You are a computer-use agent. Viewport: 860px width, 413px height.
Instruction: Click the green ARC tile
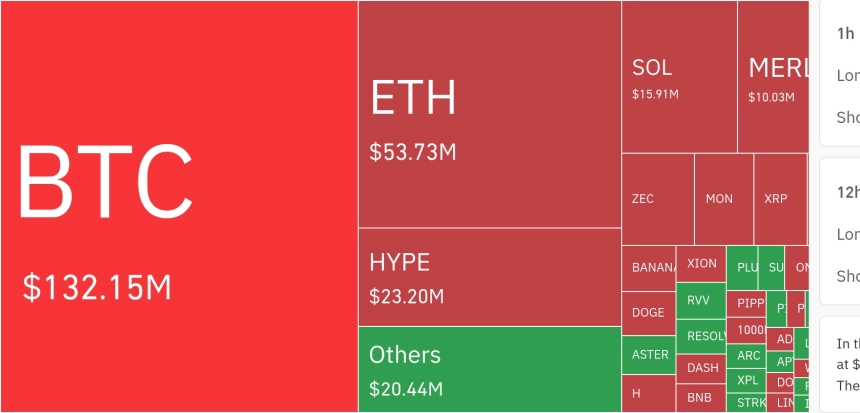748,355
